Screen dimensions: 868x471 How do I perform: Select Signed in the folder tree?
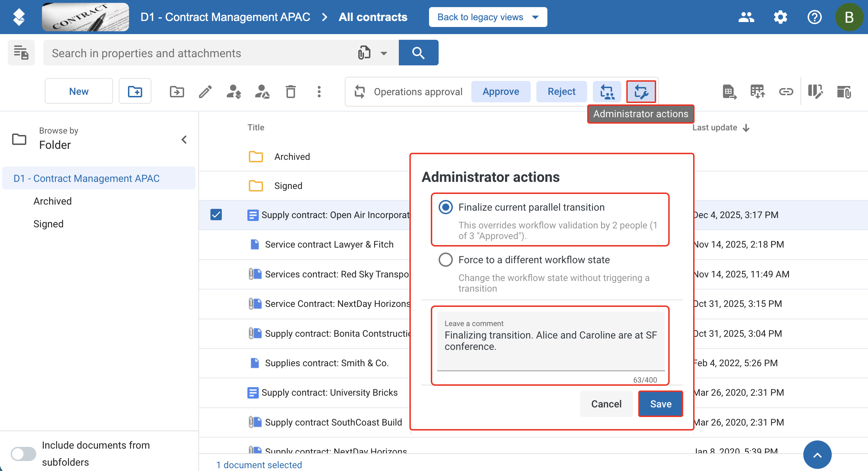point(48,224)
